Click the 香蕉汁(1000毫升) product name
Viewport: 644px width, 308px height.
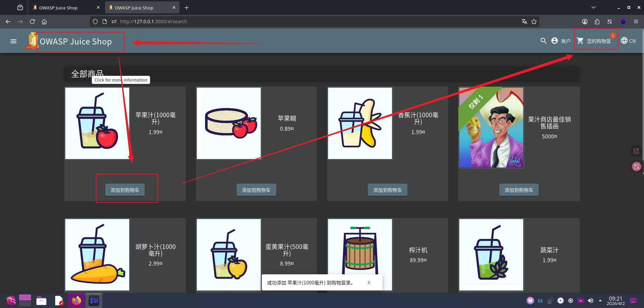point(418,118)
